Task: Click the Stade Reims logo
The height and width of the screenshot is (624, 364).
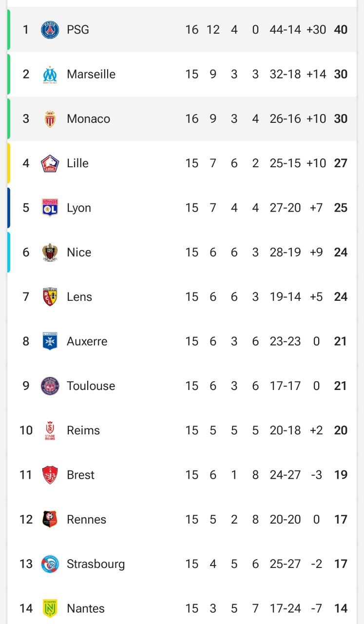Action: (50, 430)
